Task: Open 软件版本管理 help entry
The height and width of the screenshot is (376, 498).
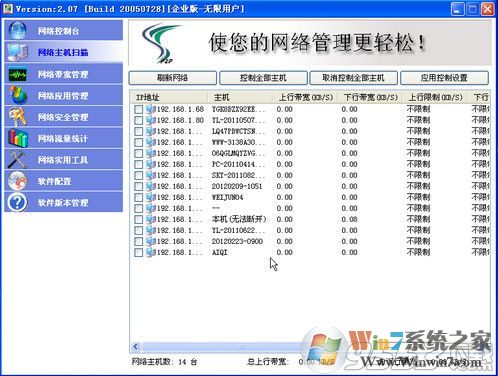Action: tap(63, 202)
